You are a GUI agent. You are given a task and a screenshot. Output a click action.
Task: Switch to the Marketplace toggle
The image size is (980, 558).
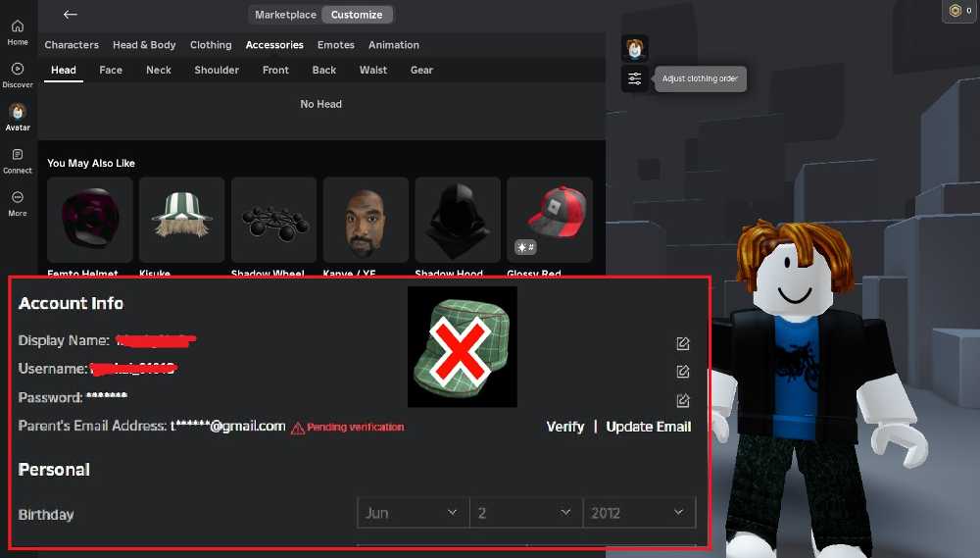coord(285,15)
